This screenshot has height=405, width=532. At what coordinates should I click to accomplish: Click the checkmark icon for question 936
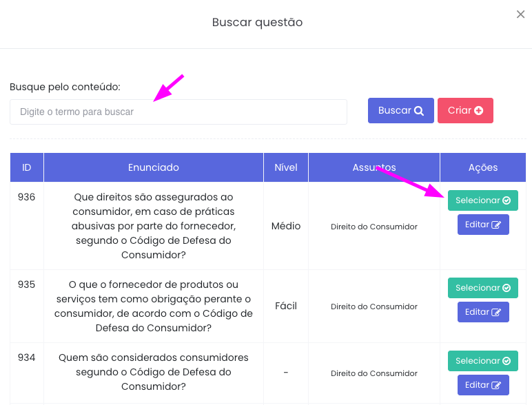click(507, 201)
